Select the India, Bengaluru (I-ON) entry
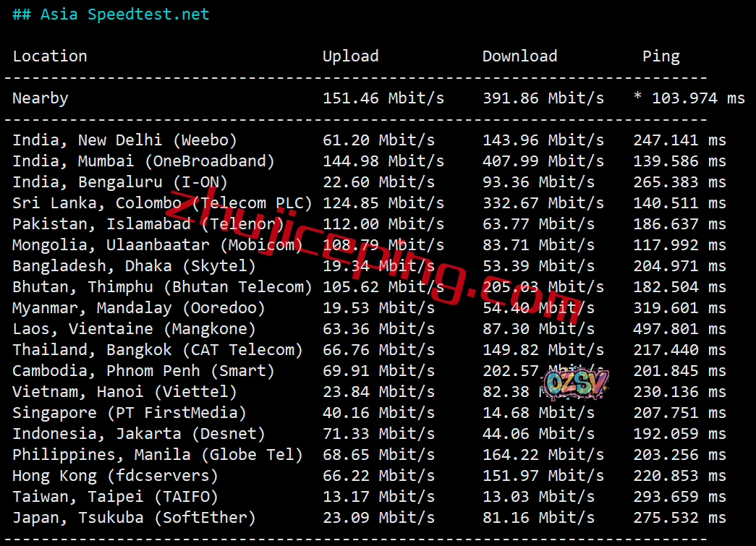This screenshot has height=546, width=756. [x=120, y=182]
